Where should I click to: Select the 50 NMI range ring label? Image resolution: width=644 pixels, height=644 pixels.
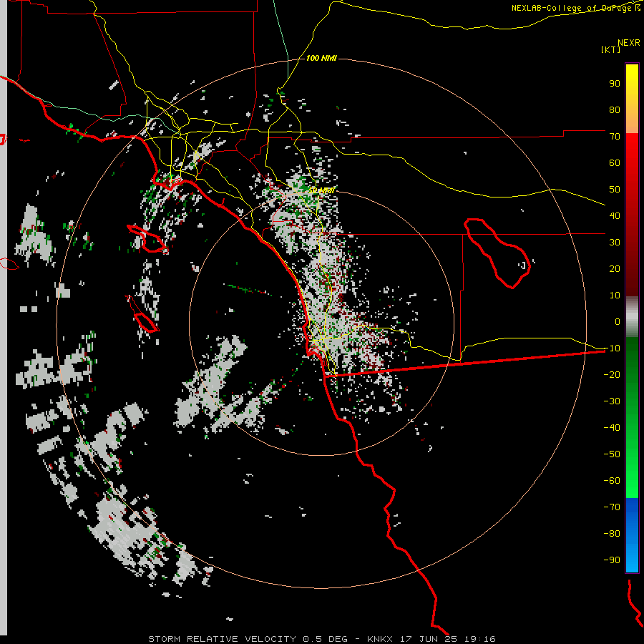click(x=321, y=190)
